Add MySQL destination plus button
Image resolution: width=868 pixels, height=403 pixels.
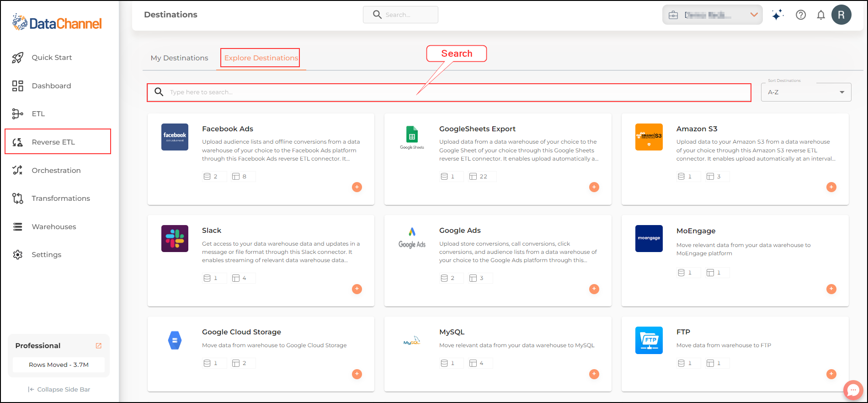(x=594, y=374)
